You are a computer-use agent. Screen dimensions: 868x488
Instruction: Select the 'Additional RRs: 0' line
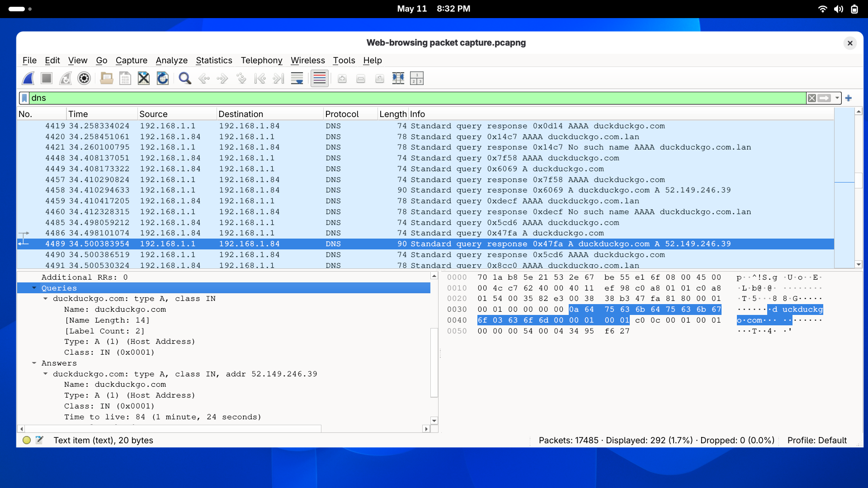click(x=85, y=277)
